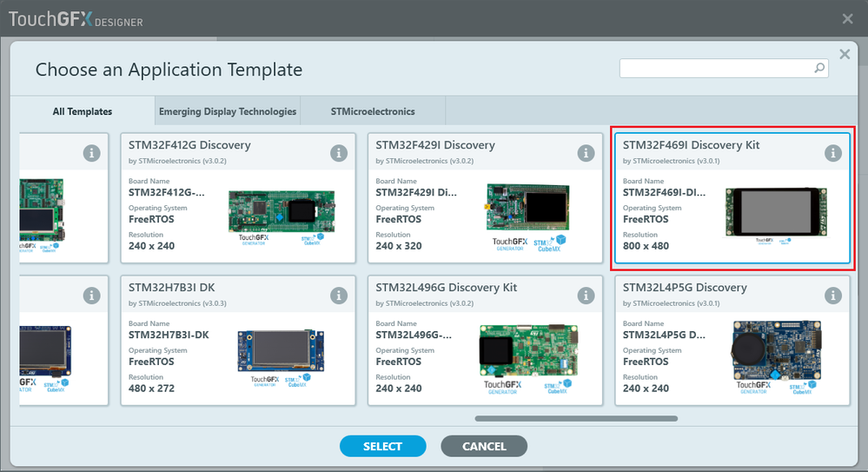
Task: Switch to All Templates tab
Action: click(83, 111)
